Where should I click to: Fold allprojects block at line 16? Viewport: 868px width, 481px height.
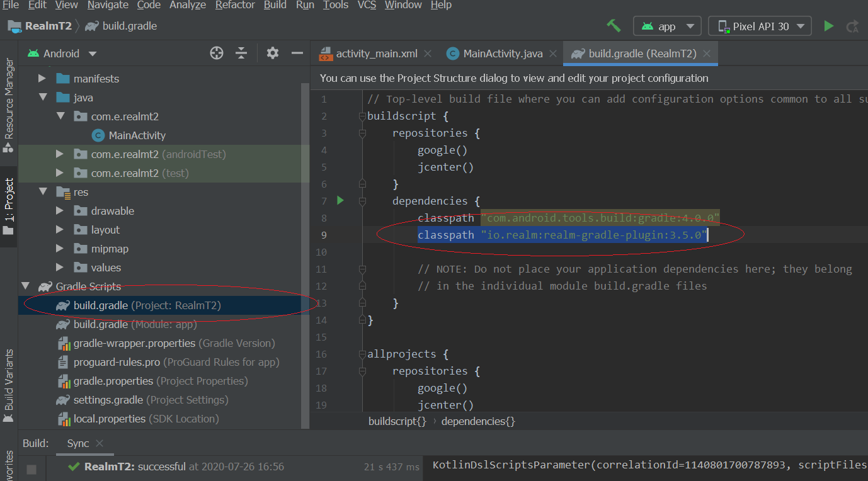[x=362, y=354]
